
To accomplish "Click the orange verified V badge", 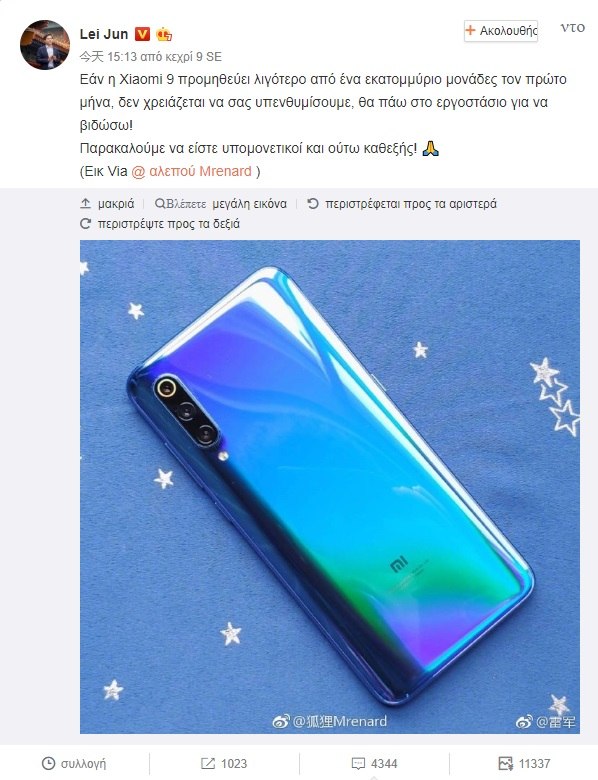I will [142, 34].
